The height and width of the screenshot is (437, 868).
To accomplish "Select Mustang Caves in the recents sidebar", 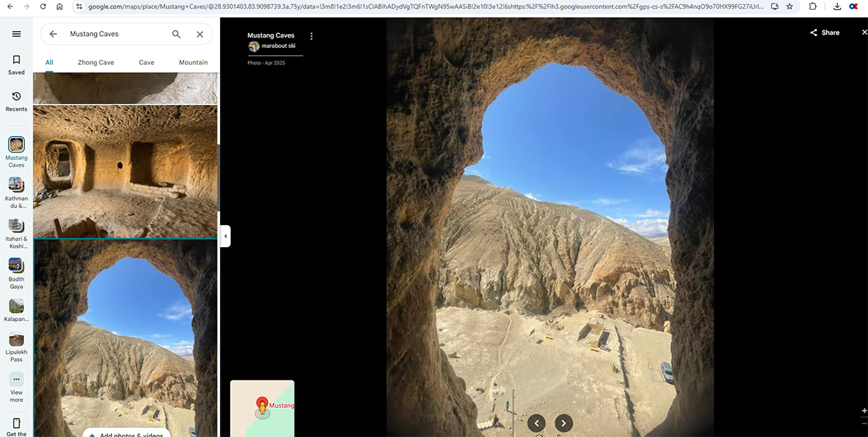I will (x=16, y=152).
